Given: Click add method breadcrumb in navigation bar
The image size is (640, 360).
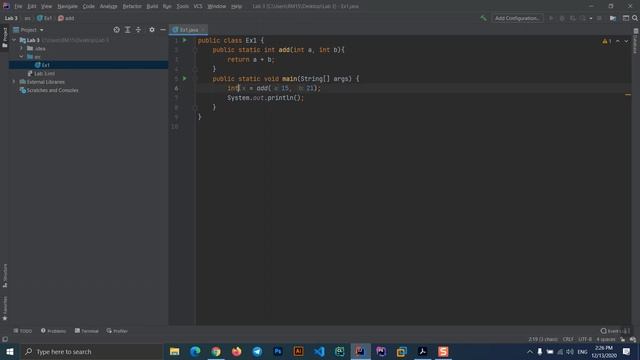Looking at the screenshot, I should [66, 18].
